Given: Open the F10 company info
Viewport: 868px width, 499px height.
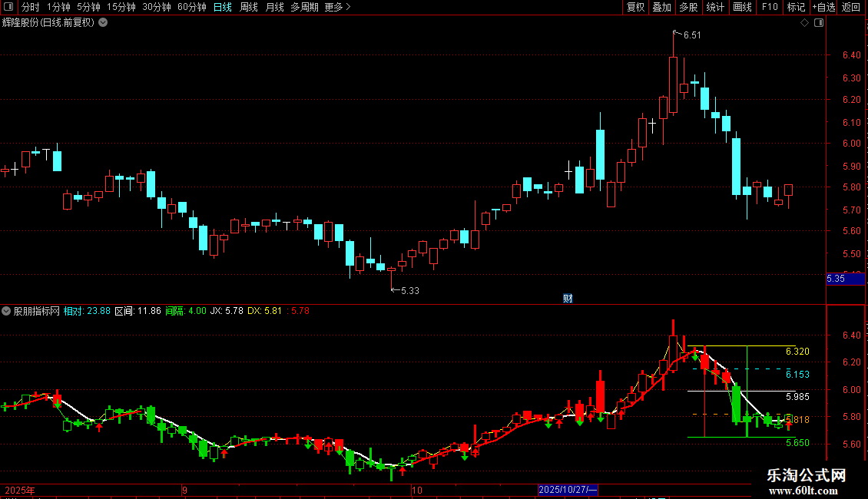Looking at the screenshot, I should 770,7.
